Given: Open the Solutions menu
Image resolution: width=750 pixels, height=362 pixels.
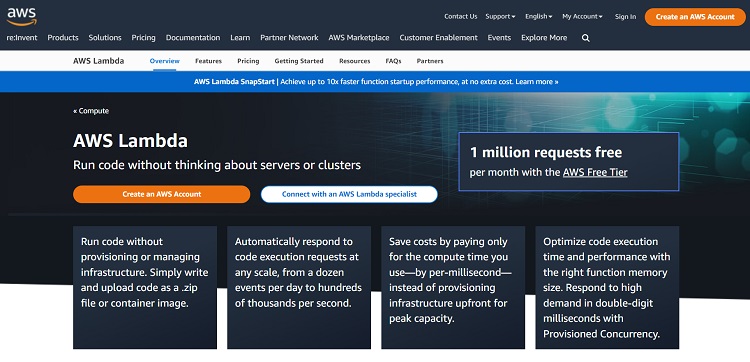Looking at the screenshot, I should [x=105, y=38].
